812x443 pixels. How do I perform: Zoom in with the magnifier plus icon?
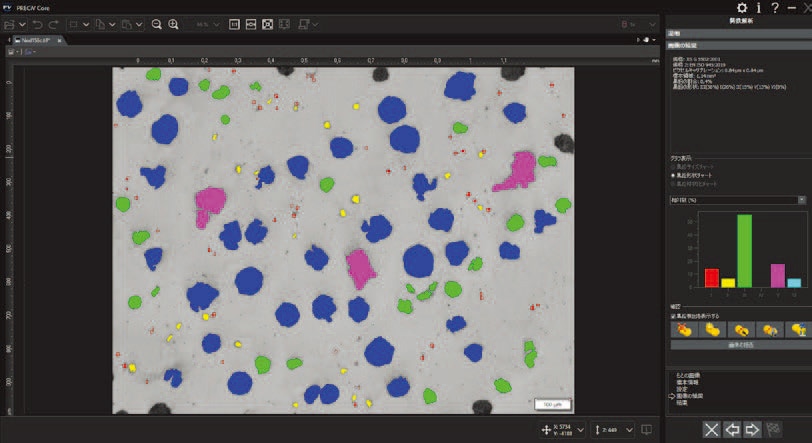click(x=173, y=24)
